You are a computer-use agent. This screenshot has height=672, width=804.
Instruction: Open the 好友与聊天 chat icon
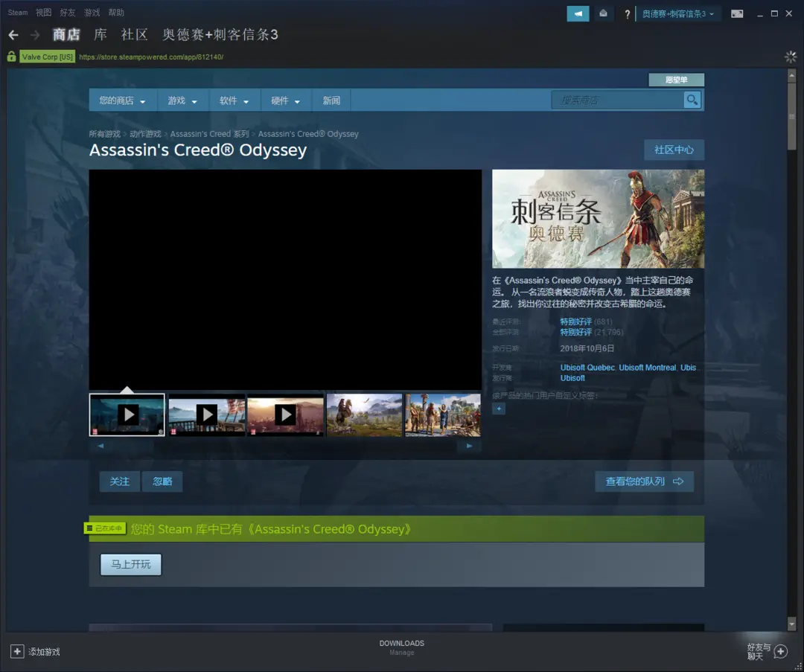[x=781, y=651]
